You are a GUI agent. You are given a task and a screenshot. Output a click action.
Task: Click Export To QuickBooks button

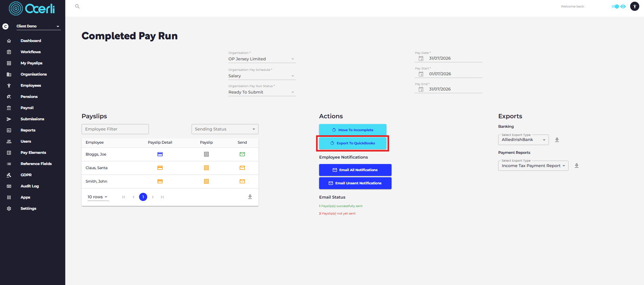pyautogui.click(x=353, y=143)
